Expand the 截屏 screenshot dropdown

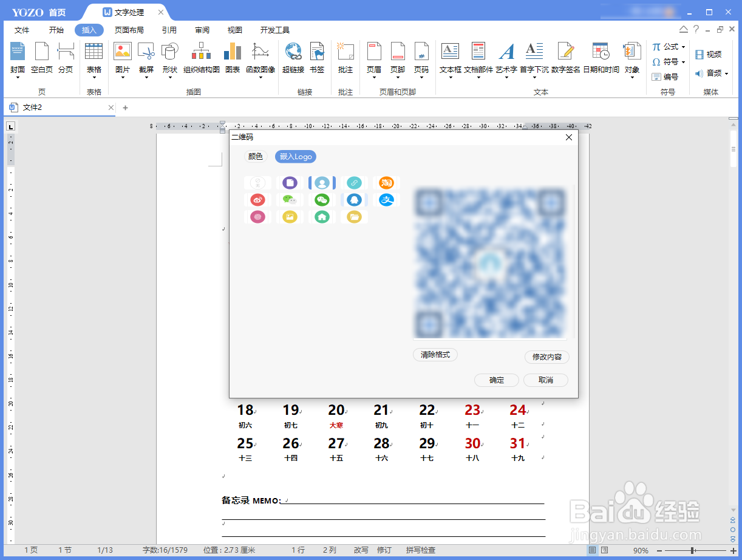tap(146, 78)
